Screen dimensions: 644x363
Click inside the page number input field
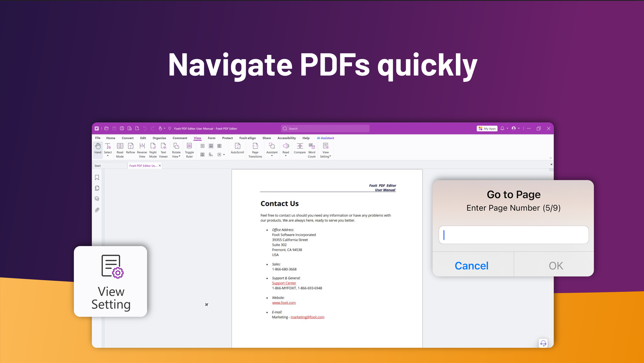click(x=513, y=235)
